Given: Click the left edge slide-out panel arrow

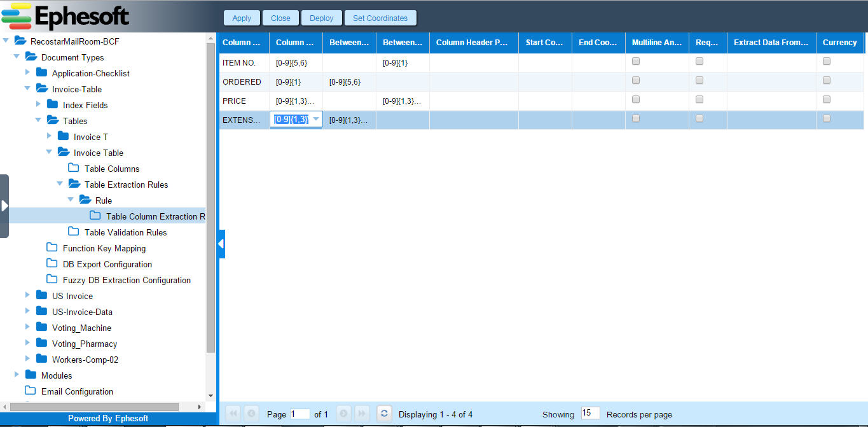Looking at the screenshot, I should click(4, 206).
